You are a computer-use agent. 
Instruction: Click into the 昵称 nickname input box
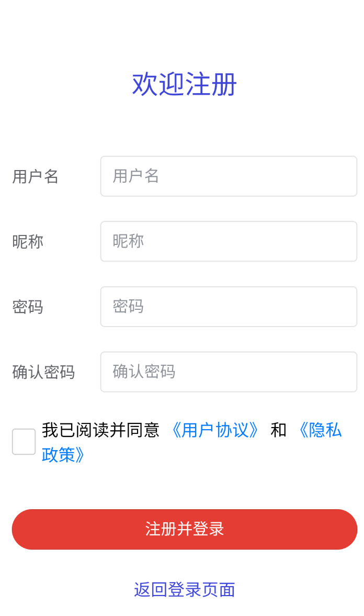click(229, 241)
